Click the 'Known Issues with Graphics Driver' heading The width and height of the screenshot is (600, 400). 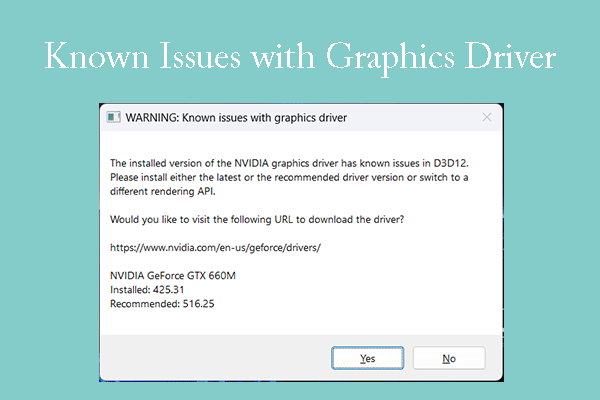[300, 57]
